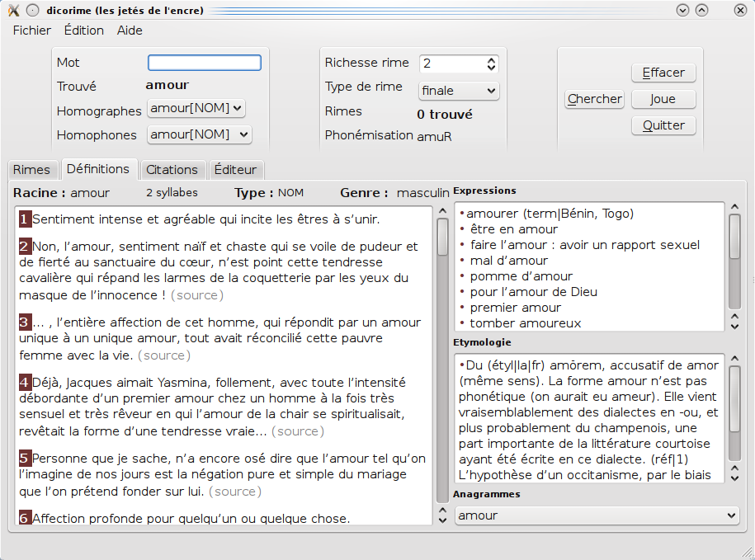Decrease Richesse rime spinner value

(x=491, y=68)
